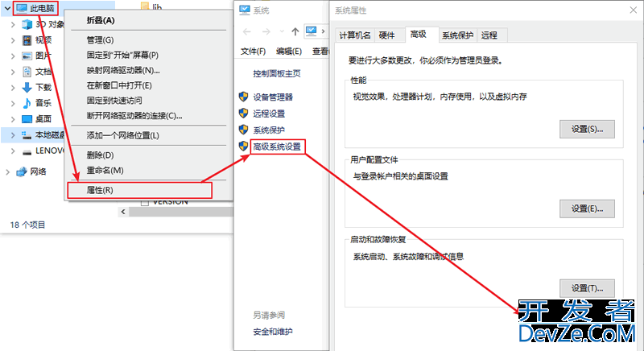This screenshot has width=644, height=351.
Task: Choose 删除(D) in context menu
Action: click(149, 155)
